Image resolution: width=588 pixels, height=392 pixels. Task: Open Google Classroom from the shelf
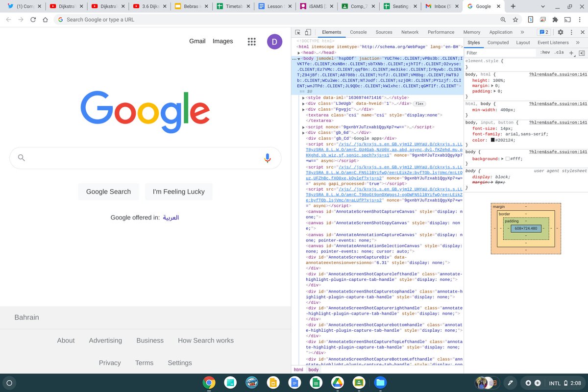[358, 383]
